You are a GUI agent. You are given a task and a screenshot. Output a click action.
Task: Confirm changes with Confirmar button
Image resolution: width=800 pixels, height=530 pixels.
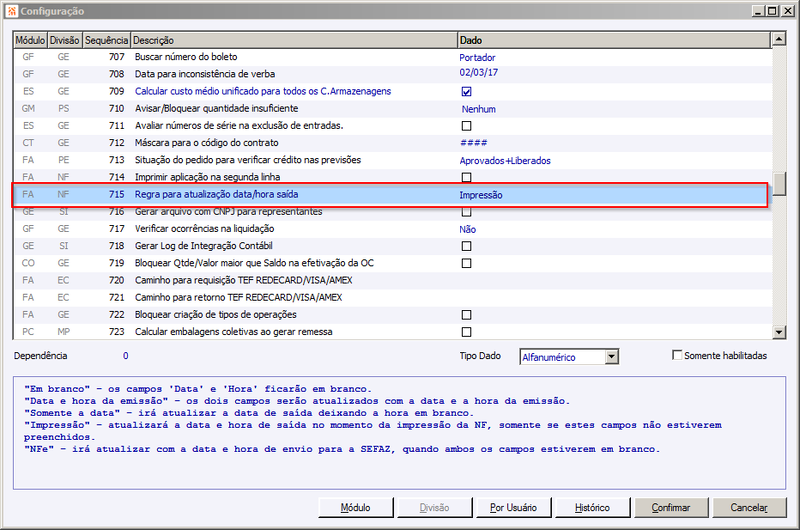pyautogui.click(x=671, y=508)
